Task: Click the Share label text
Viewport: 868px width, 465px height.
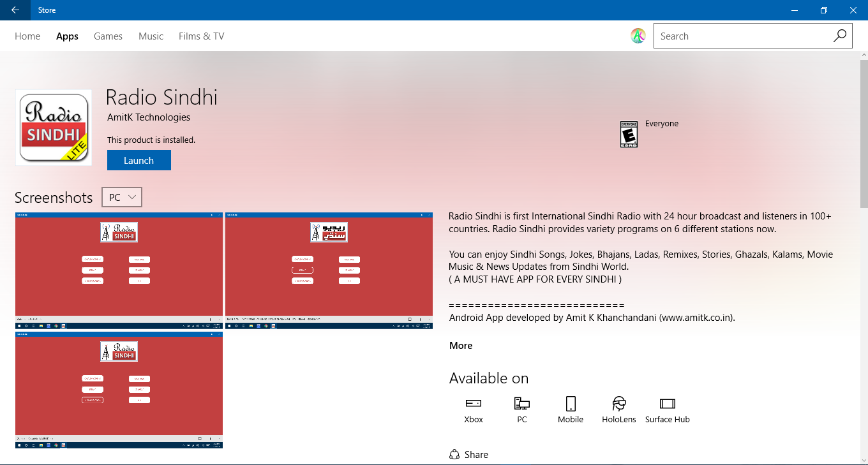Action: tap(476, 455)
